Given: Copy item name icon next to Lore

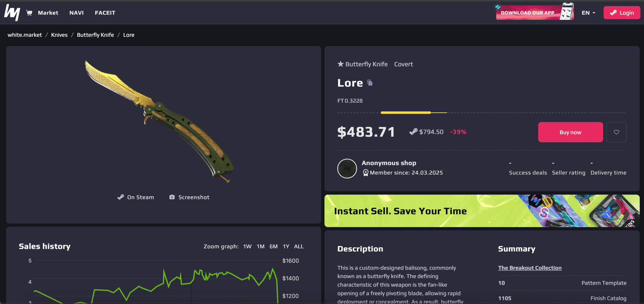Looking at the screenshot, I should (x=370, y=83).
